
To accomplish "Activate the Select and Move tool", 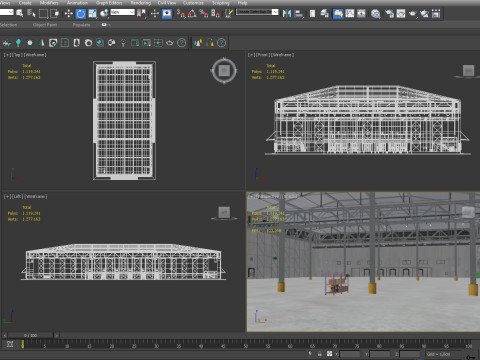I will pos(69,13).
